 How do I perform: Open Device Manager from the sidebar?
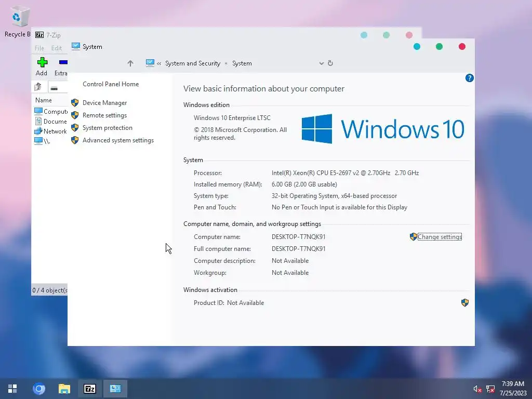click(104, 103)
